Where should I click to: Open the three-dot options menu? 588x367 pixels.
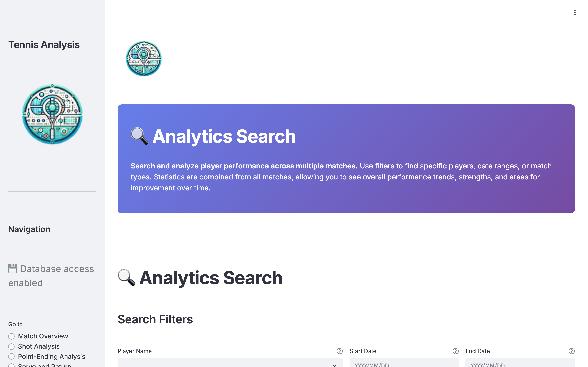575,12
